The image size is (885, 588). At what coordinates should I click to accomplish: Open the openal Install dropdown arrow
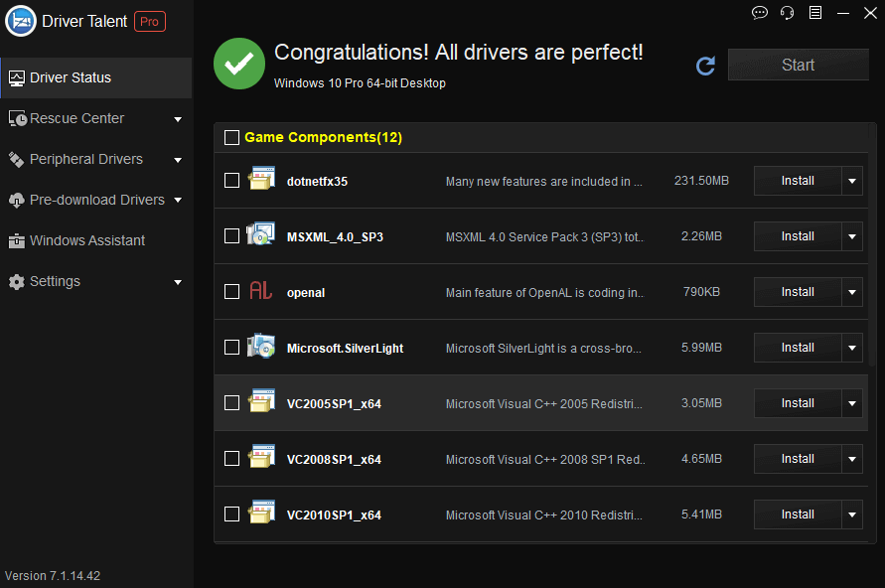click(852, 292)
